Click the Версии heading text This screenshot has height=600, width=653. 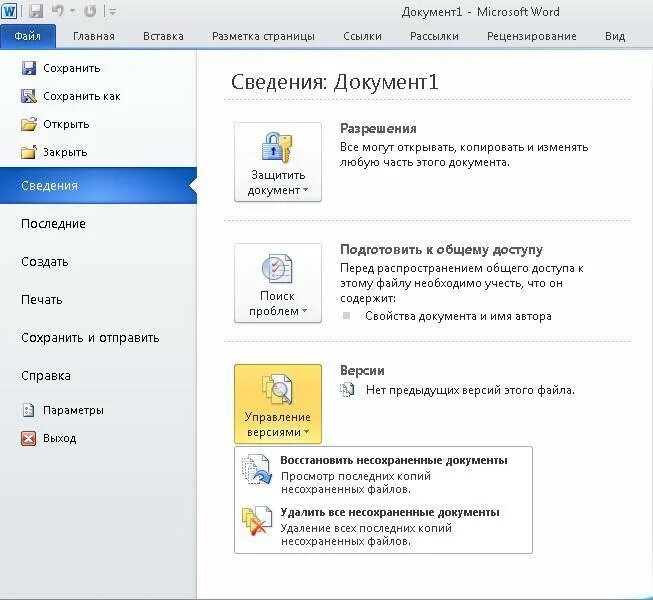362,371
